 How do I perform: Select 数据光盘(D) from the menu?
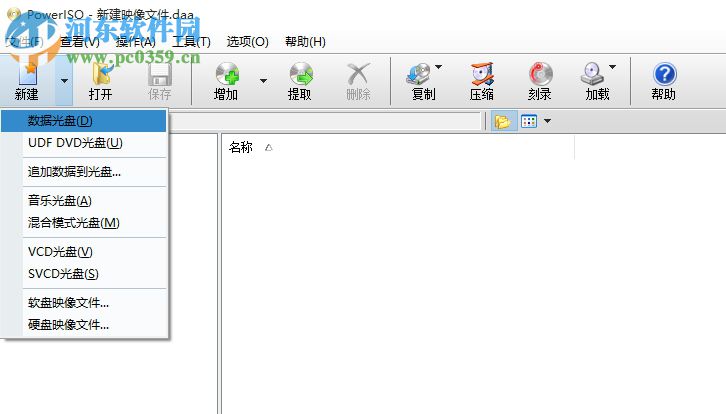pos(84,121)
